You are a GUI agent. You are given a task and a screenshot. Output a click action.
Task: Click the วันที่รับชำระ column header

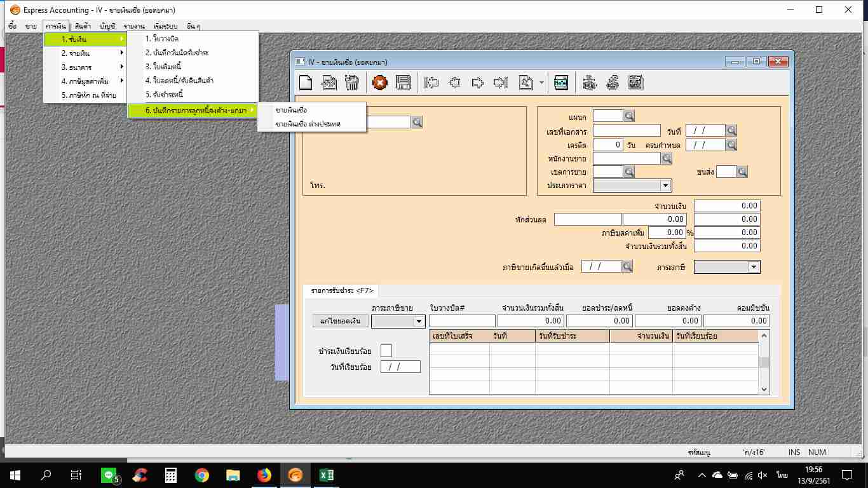(573, 335)
